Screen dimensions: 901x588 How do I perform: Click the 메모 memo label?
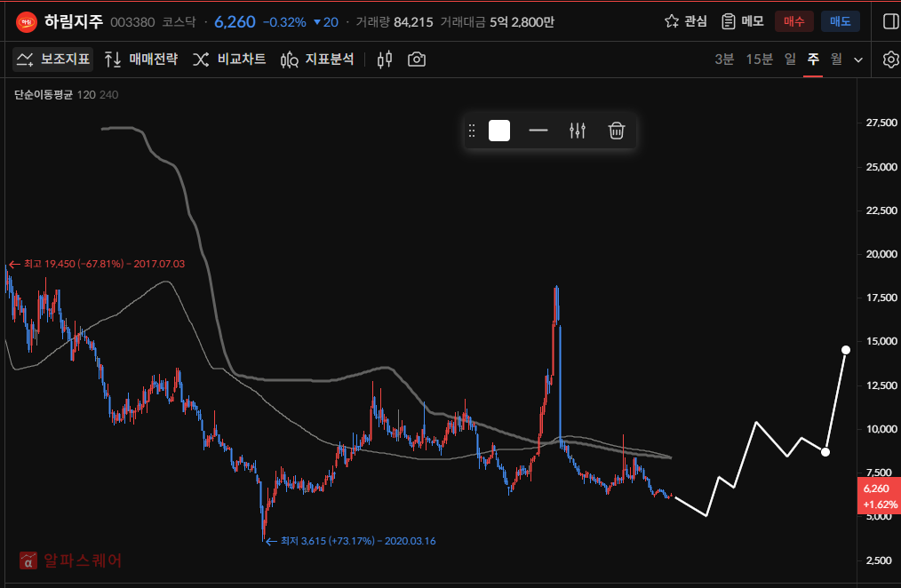point(753,21)
